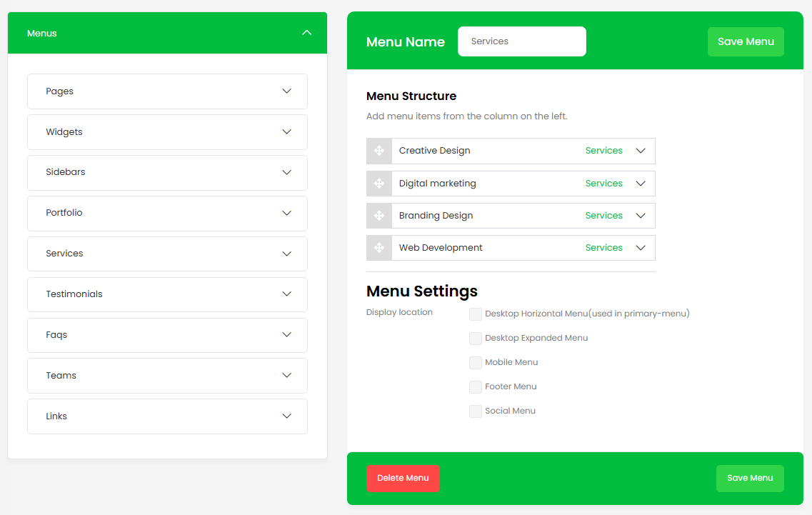Click move handle icon beside Digital marketing
The width and height of the screenshot is (812, 515).
point(379,184)
